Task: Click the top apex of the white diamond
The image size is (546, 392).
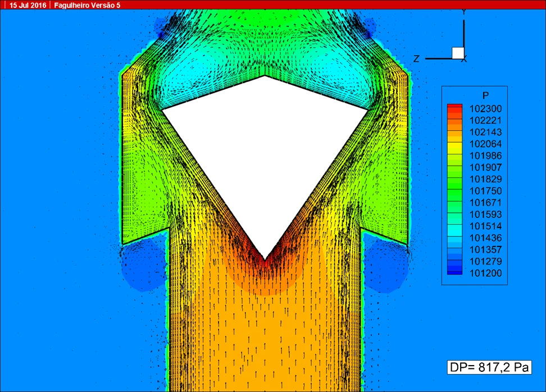Action: (265, 76)
